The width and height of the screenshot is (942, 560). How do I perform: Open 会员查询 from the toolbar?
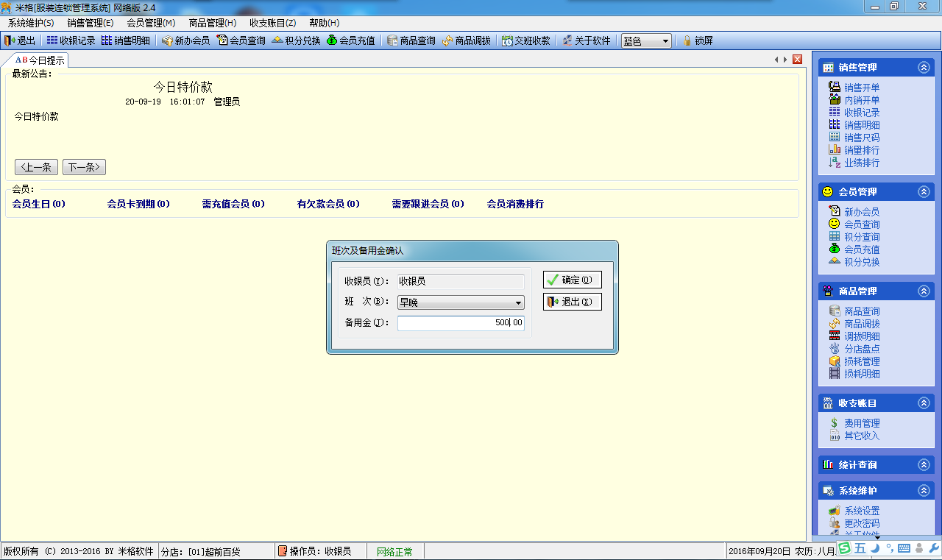(241, 41)
